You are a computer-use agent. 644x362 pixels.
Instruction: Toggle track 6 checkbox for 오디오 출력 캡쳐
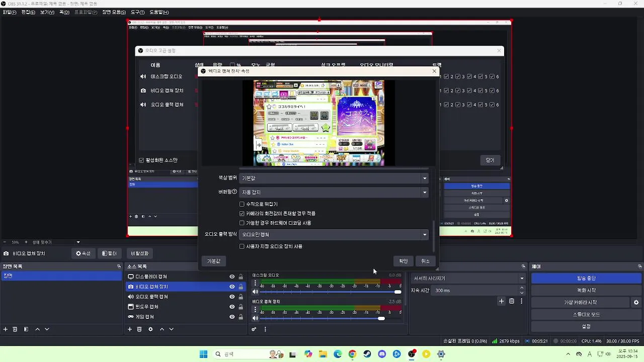492,105
